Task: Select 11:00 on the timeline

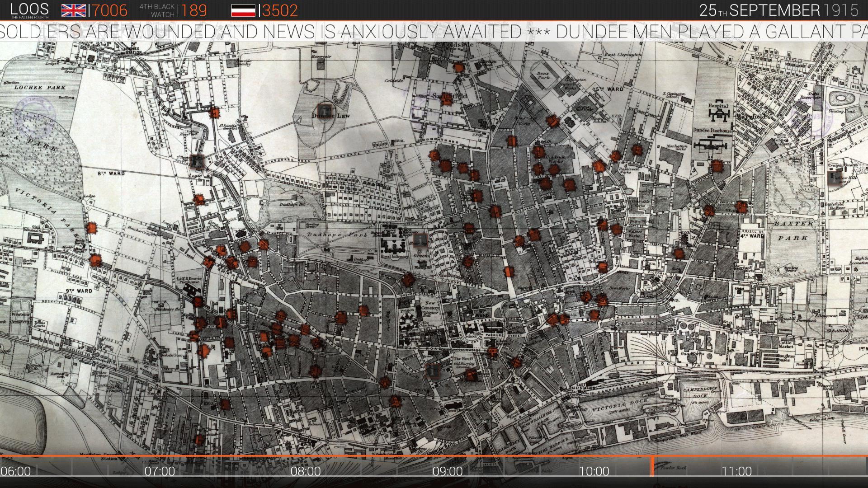Action: click(736, 471)
